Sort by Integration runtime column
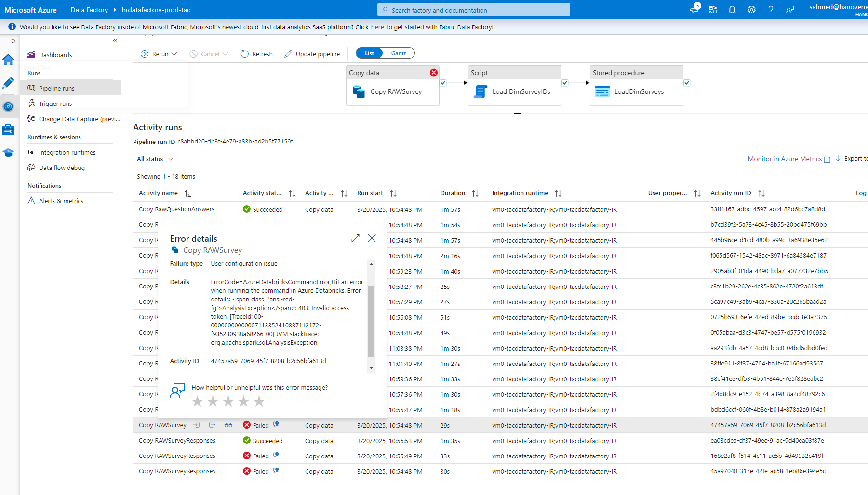 (x=558, y=194)
